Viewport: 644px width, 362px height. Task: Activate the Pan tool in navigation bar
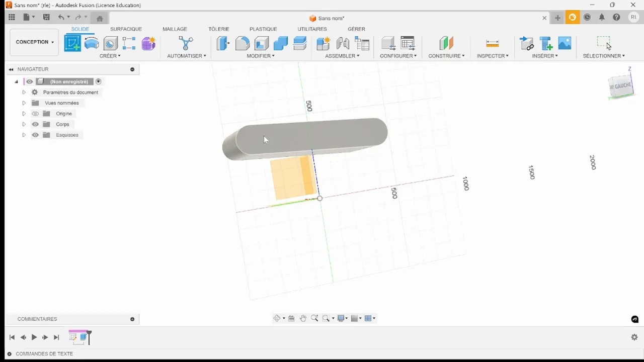click(303, 318)
